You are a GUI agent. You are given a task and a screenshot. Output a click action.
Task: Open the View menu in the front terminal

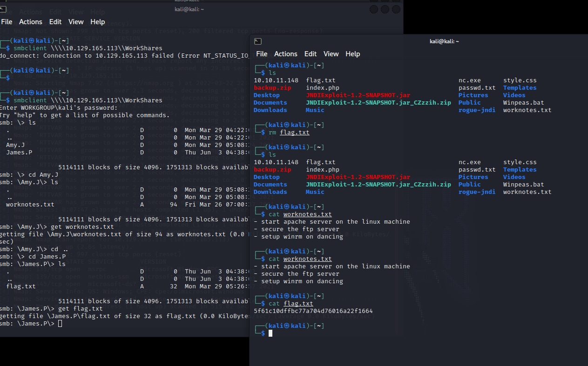coord(331,54)
